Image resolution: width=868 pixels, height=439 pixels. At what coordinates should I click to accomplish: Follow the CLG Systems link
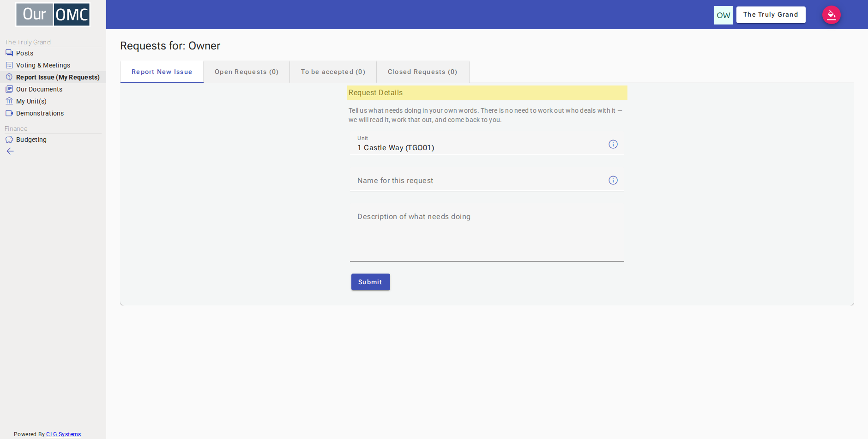(x=64, y=434)
